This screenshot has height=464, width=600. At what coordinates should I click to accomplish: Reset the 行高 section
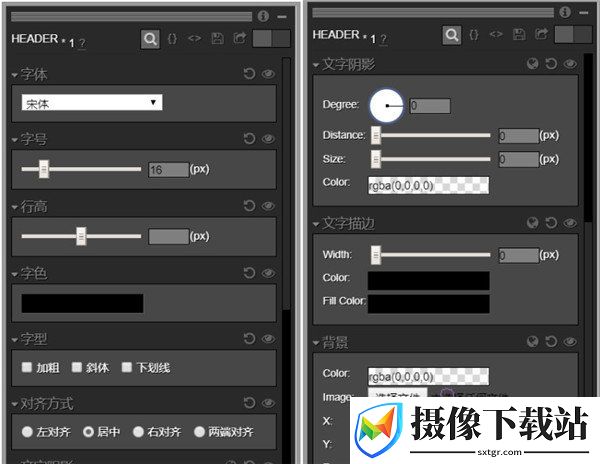(x=249, y=206)
